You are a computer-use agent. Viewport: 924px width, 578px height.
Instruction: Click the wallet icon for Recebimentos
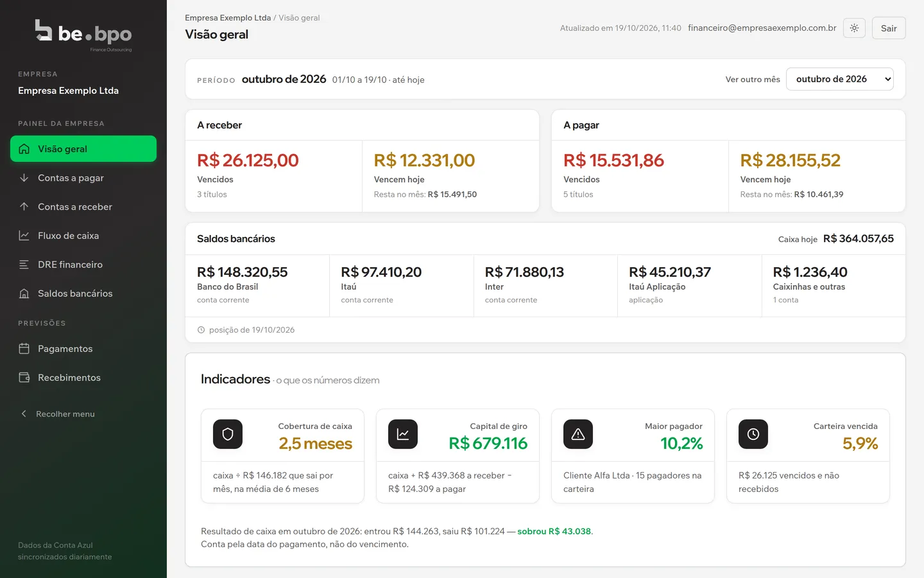click(x=24, y=378)
